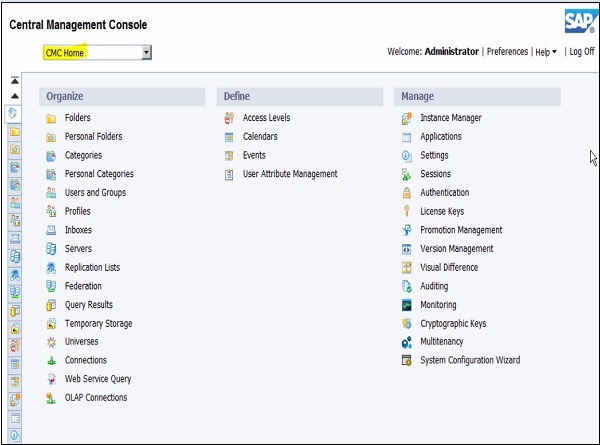This screenshot has width=600, height=445.
Task: Open the System Configuration Wizard
Action: [x=470, y=361]
